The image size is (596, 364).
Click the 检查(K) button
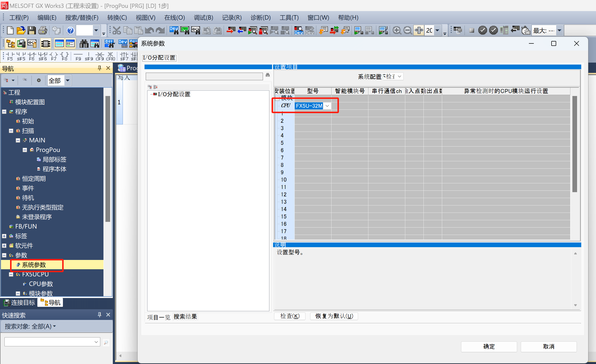pyautogui.click(x=290, y=316)
